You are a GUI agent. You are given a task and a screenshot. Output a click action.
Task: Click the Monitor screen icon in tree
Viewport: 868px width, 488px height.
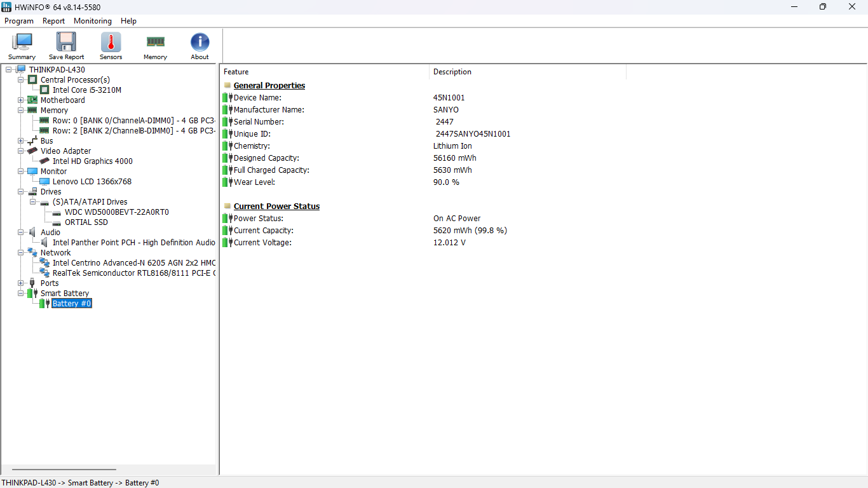coord(32,171)
